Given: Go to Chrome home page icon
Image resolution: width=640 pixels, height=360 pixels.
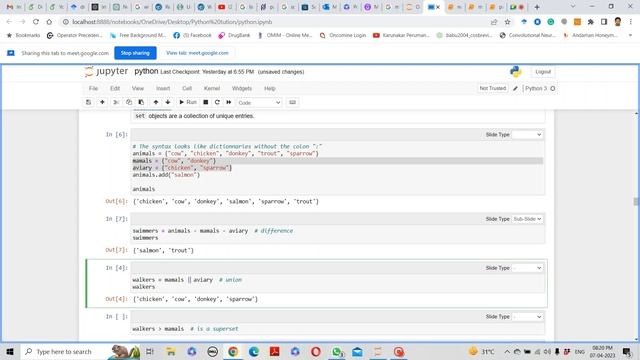Looking at the screenshot, I should tap(49, 22).
